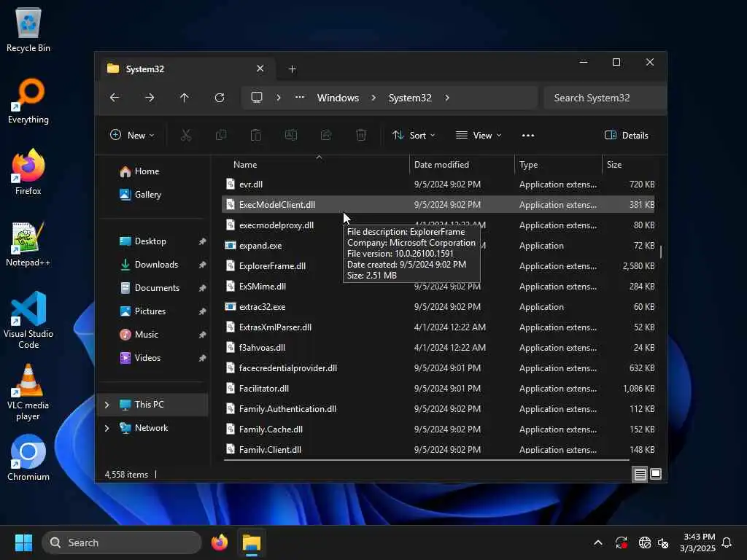
Task: Open the New dropdown menu
Action: tap(132, 135)
